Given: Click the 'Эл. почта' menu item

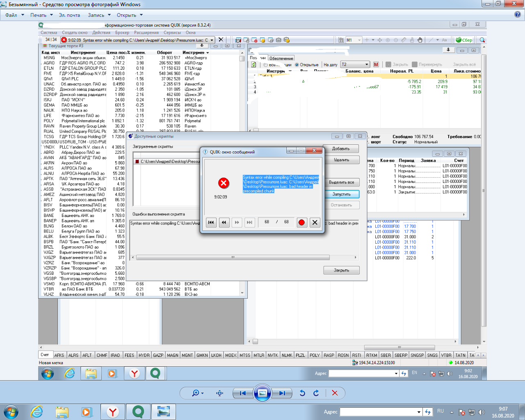Looking at the screenshot, I should [x=69, y=15].
